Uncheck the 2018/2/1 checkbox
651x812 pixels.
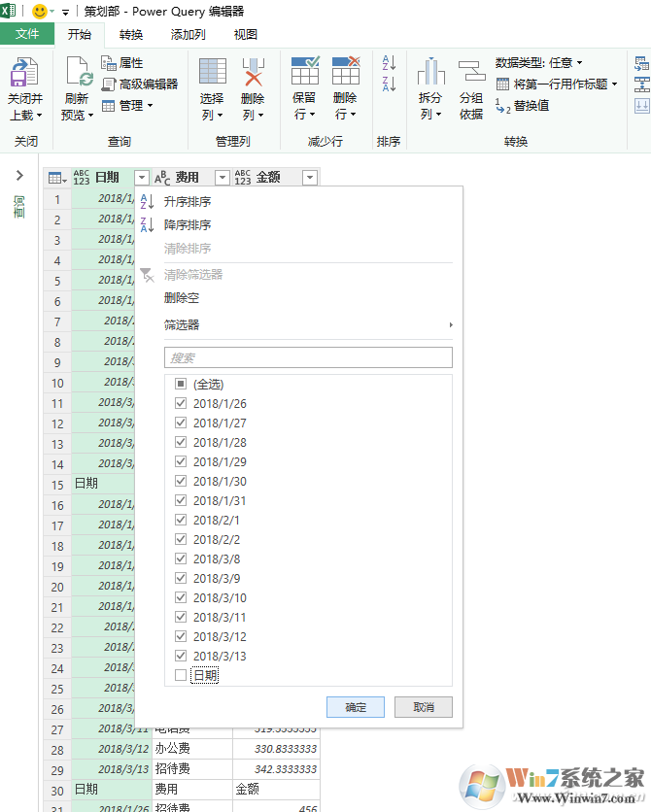pyautogui.click(x=180, y=520)
